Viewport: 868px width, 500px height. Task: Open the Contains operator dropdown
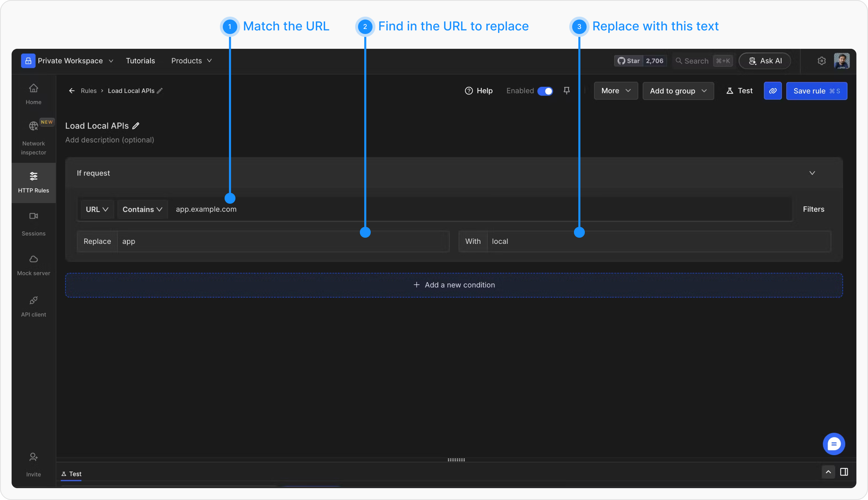click(x=142, y=209)
